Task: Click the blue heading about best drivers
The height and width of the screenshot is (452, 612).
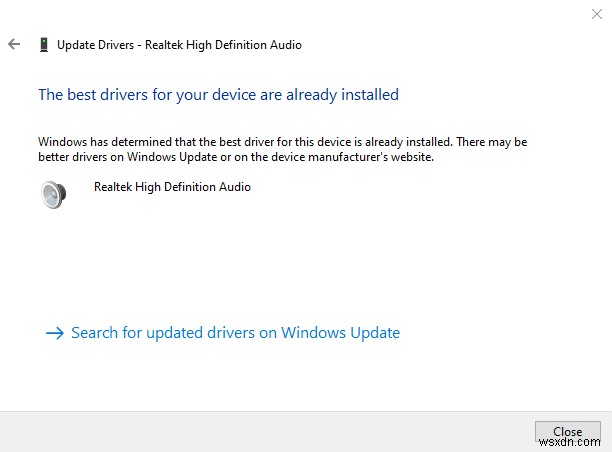Action: coord(218,95)
